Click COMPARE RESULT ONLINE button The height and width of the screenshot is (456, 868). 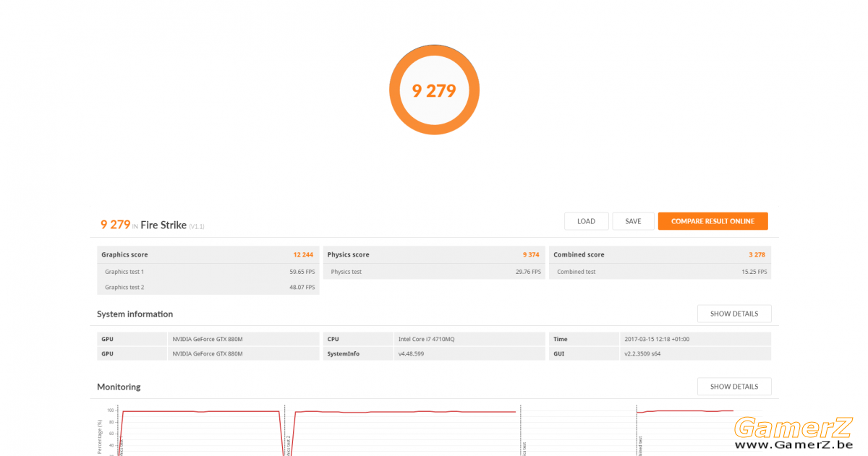[712, 221]
